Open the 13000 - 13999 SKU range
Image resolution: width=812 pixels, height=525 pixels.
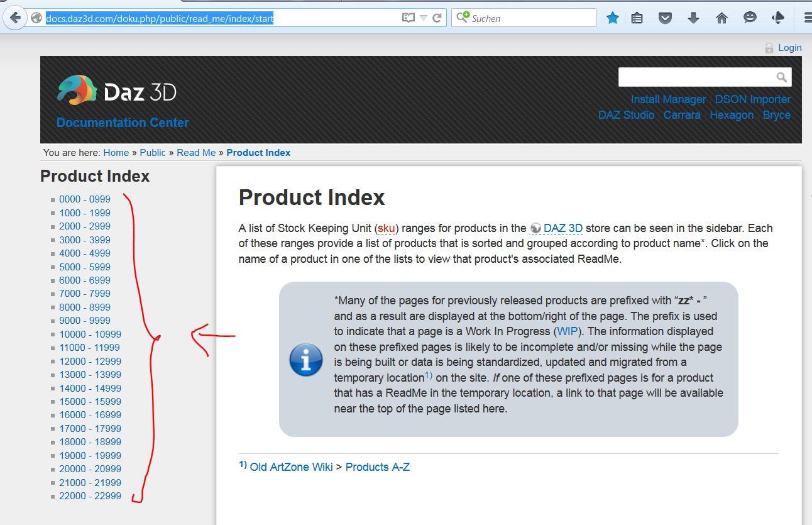[91, 375]
